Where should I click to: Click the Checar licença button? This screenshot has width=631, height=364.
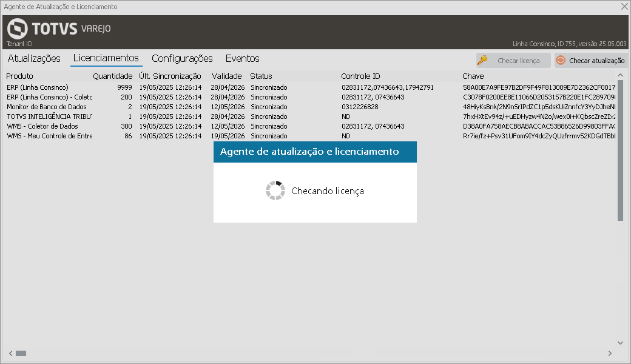[x=513, y=60]
